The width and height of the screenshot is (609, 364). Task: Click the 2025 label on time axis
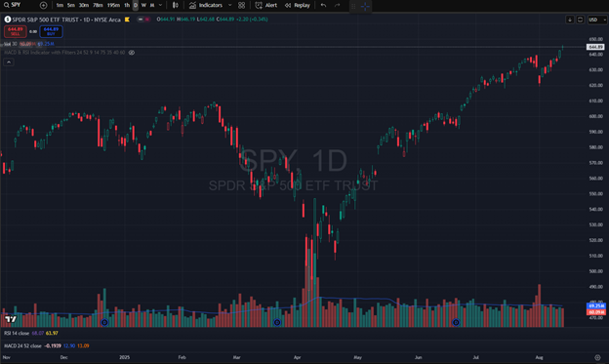coord(125,357)
